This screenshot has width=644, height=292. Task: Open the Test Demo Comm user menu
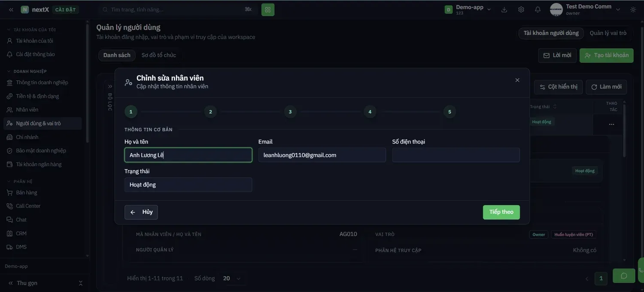[586, 9]
